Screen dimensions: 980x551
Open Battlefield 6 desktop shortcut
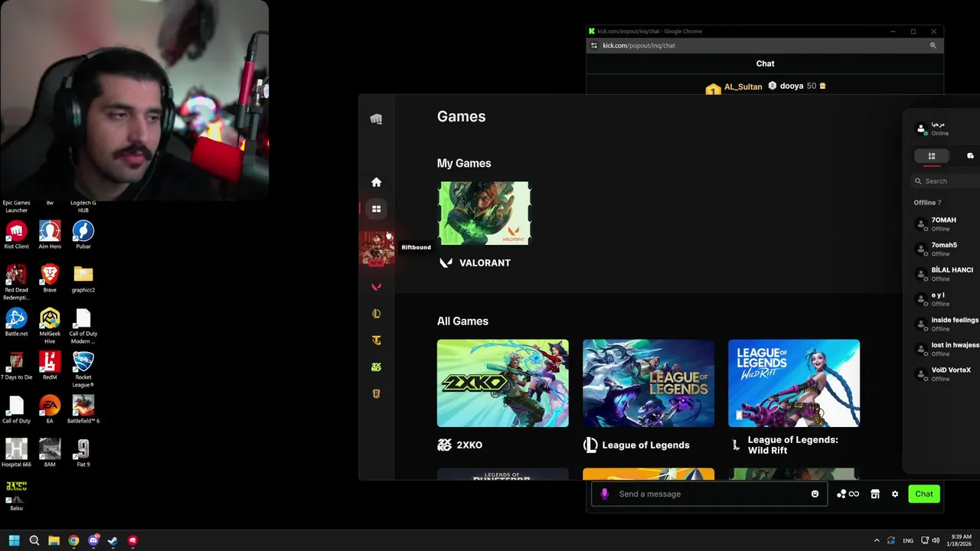pyautogui.click(x=83, y=409)
